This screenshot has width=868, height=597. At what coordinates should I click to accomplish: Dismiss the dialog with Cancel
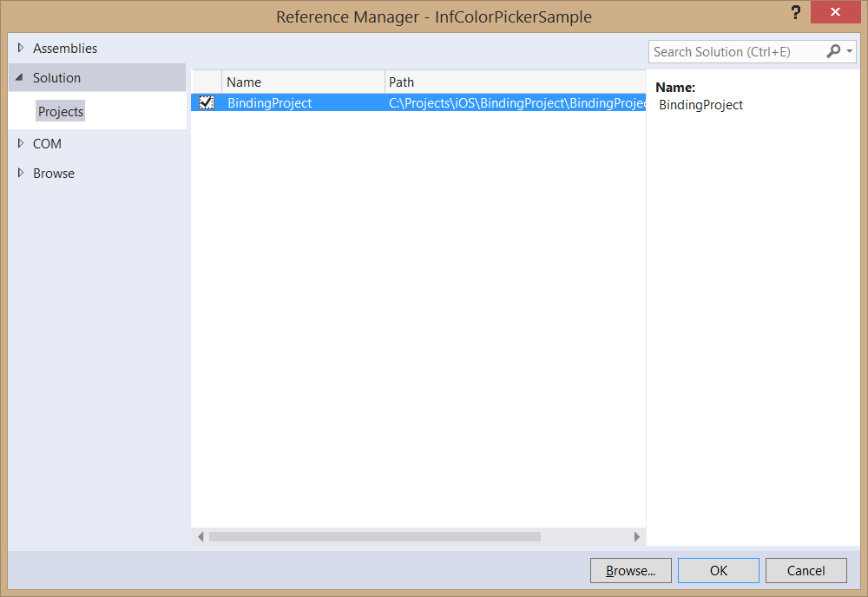point(806,570)
